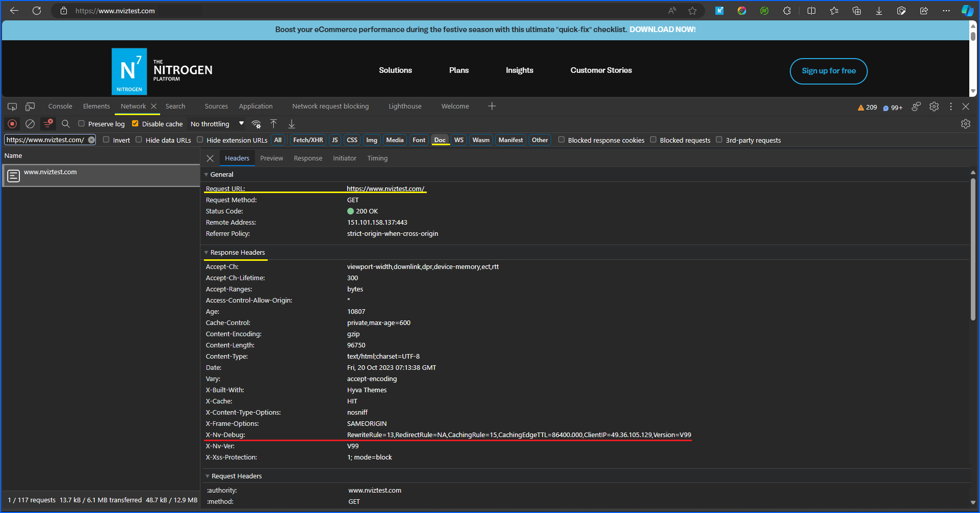Image resolution: width=980 pixels, height=513 pixels.
Task: Clear the network requests list
Action: (x=30, y=124)
